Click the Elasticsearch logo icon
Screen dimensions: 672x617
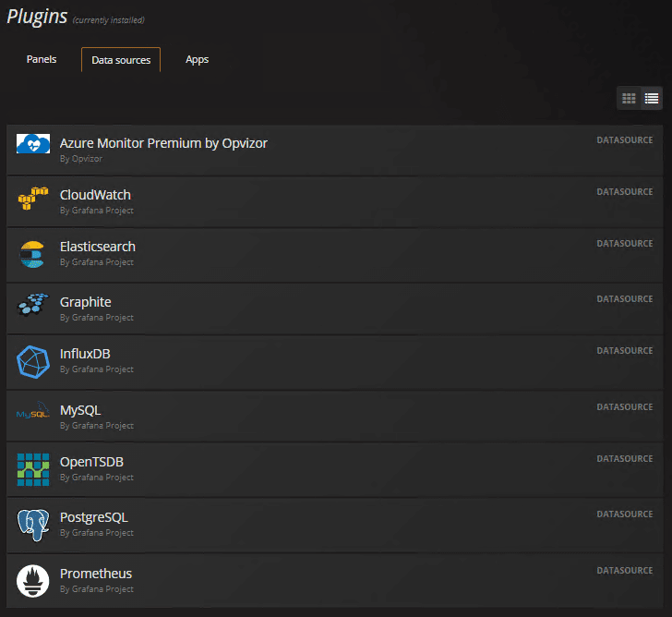(x=32, y=255)
